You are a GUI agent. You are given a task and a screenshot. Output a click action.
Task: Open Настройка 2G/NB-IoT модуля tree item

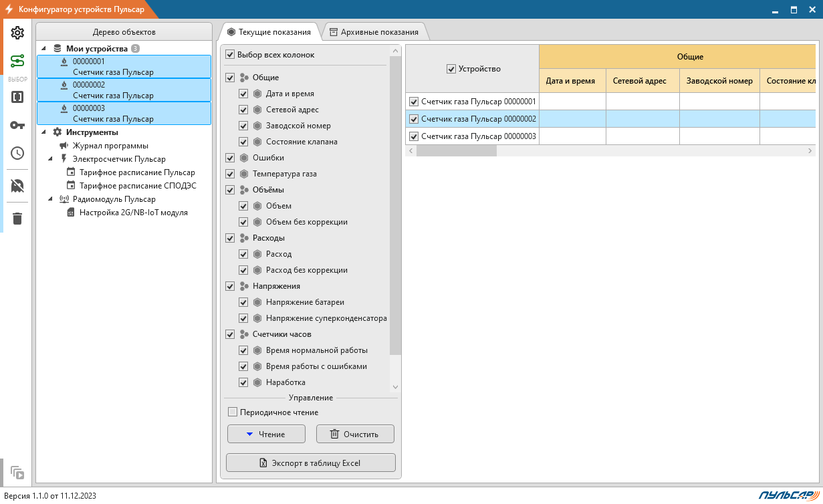click(134, 212)
